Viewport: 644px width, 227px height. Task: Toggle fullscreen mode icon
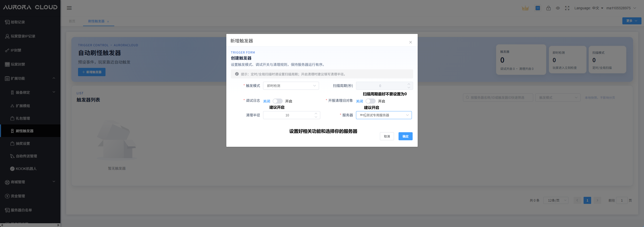pyautogui.click(x=567, y=8)
